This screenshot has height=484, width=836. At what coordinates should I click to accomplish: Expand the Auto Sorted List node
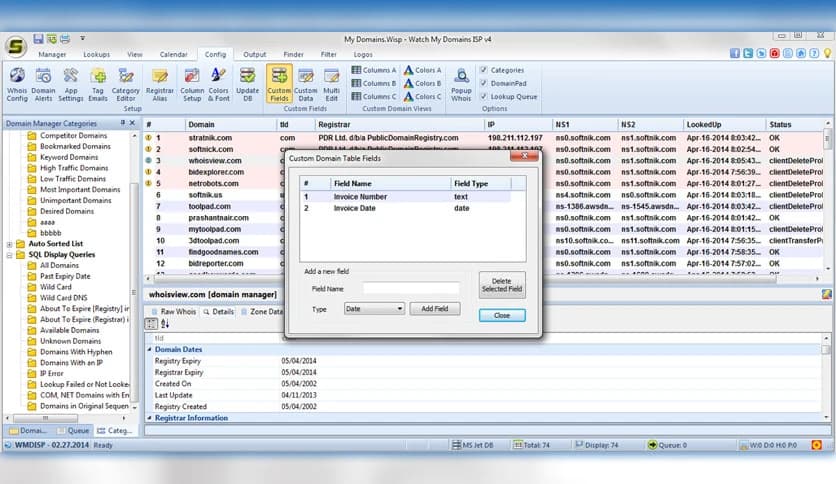10,244
